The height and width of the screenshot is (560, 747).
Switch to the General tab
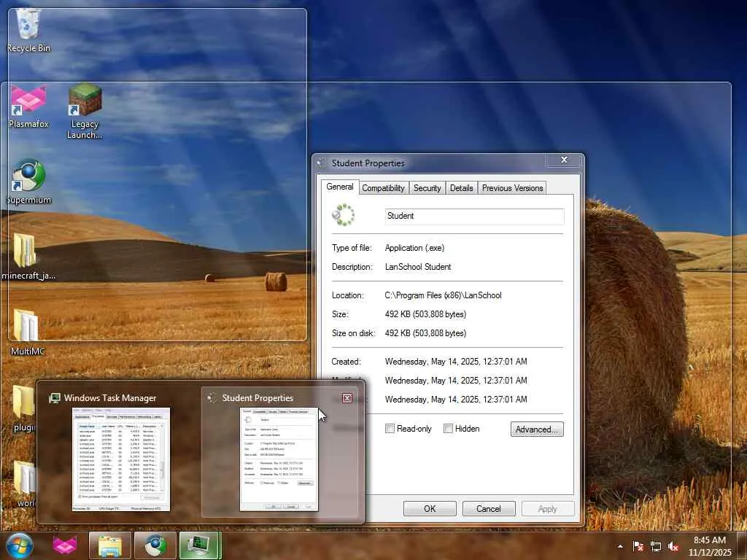pyautogui.click(x=340, y=187)
